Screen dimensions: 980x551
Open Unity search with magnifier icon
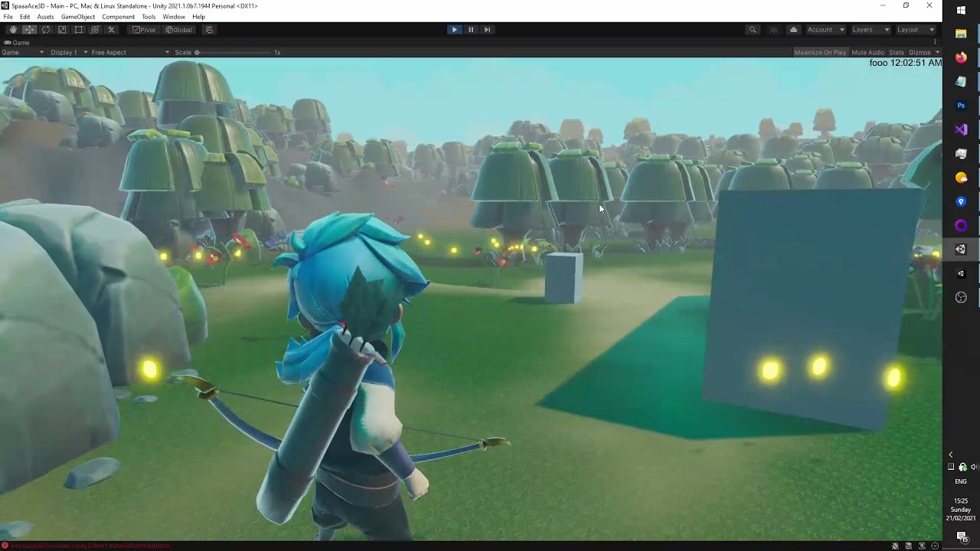click(x=753, y=30)
